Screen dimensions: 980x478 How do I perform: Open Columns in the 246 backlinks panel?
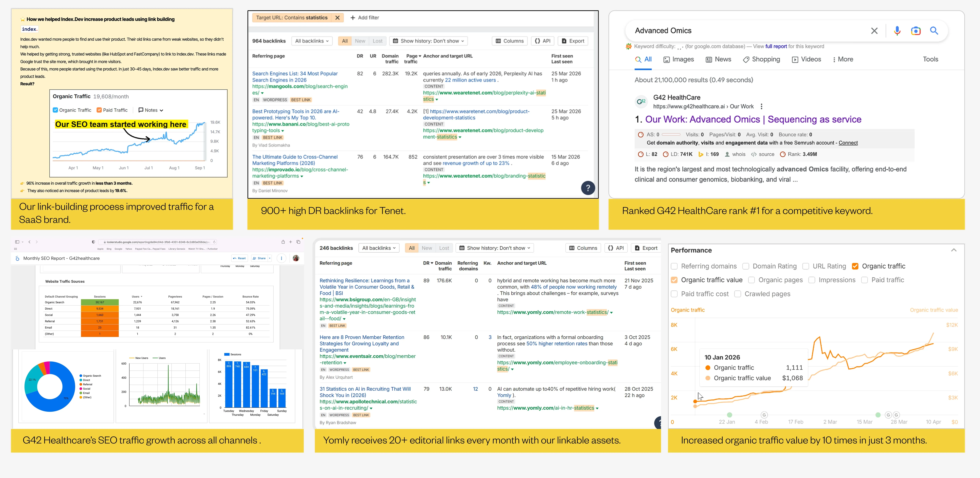[583, 248]
